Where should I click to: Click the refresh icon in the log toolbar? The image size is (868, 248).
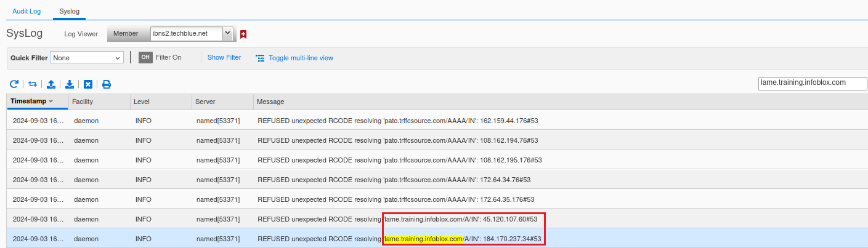click(14, 84)
